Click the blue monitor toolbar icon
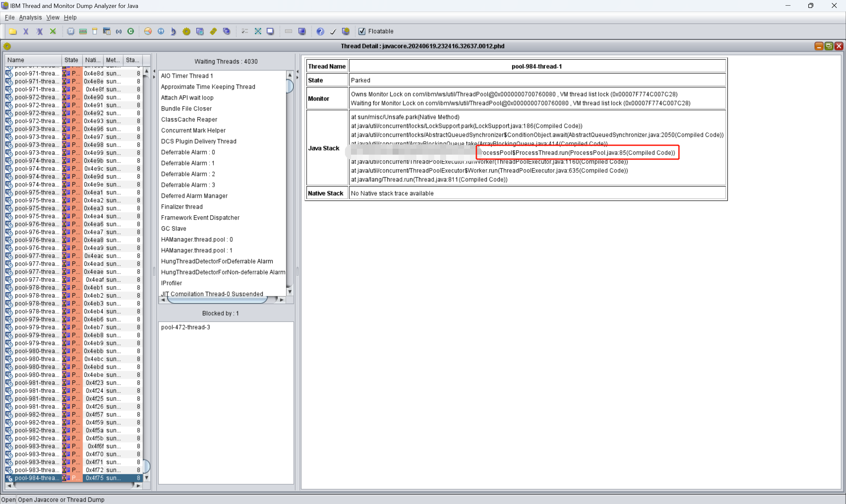The width and height of the screenshot is (846, 504). [302, 31]
